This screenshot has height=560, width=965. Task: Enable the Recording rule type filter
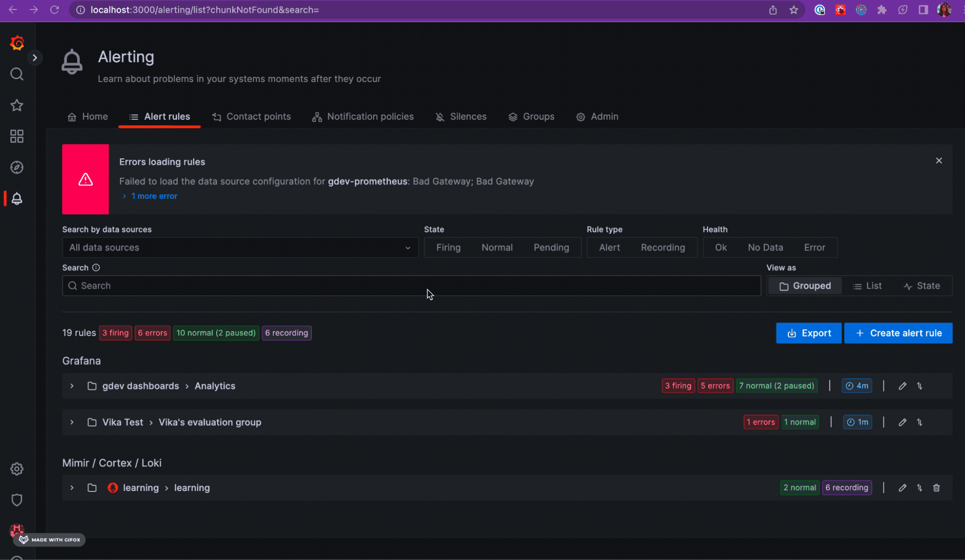663,247
